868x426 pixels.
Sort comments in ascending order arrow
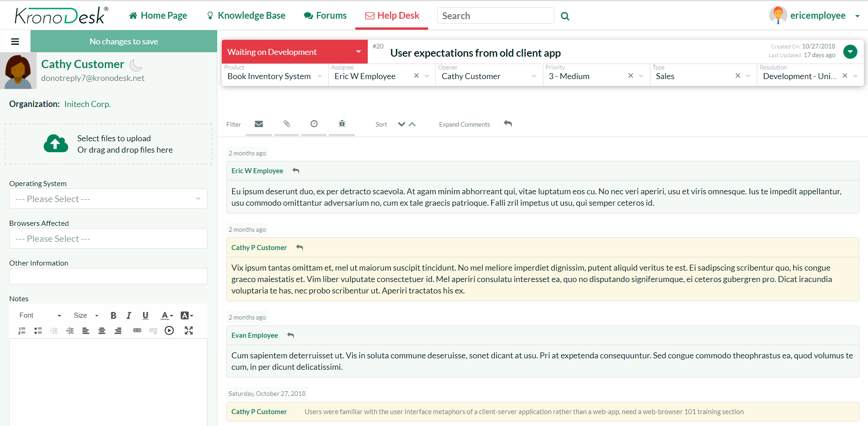pyautogui.click(x=412, y=124)
